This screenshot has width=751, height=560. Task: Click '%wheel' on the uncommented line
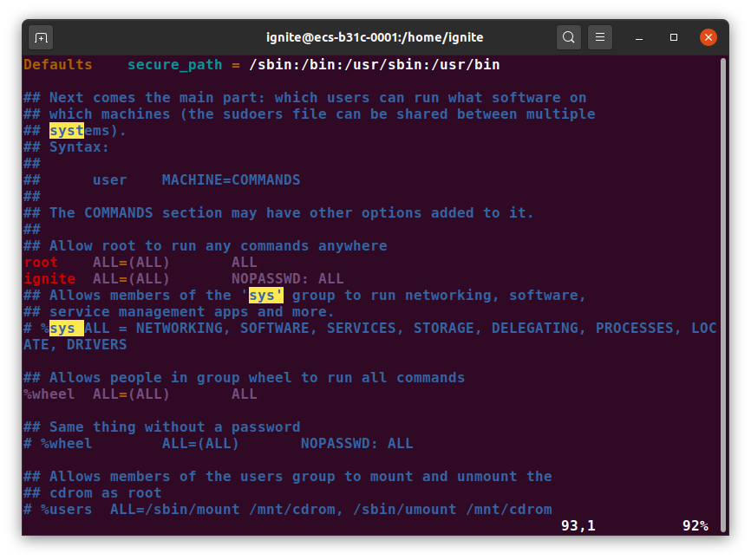click(49, 394)
